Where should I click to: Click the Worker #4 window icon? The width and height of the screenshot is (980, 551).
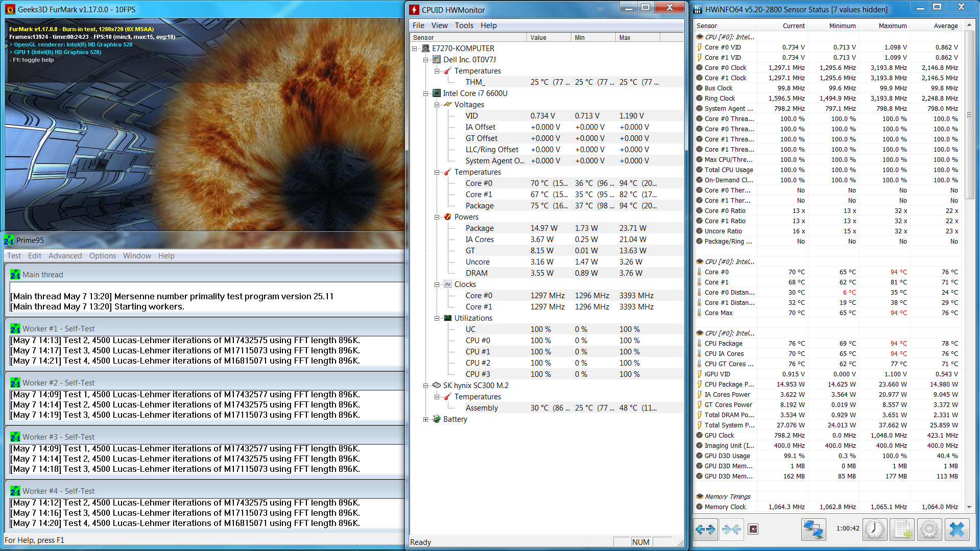15,491
